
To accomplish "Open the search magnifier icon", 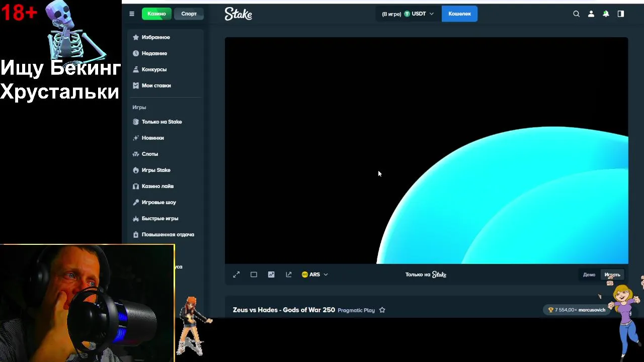I will pos(577,14).
